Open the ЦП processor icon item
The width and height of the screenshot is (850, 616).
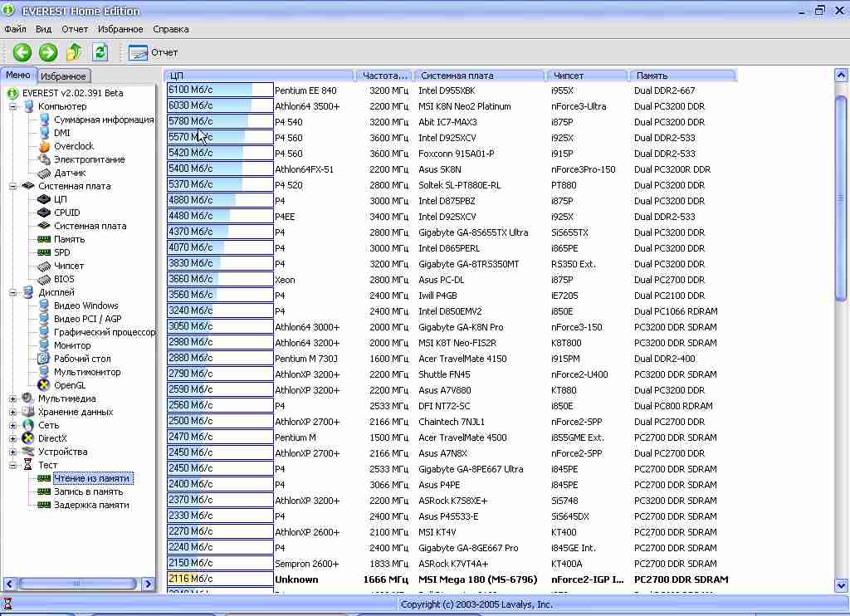[x=60, y=199]
